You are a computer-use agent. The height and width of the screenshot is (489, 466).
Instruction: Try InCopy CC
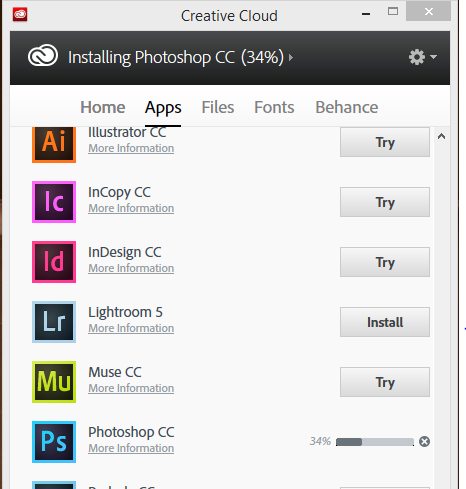click(385, 202)
